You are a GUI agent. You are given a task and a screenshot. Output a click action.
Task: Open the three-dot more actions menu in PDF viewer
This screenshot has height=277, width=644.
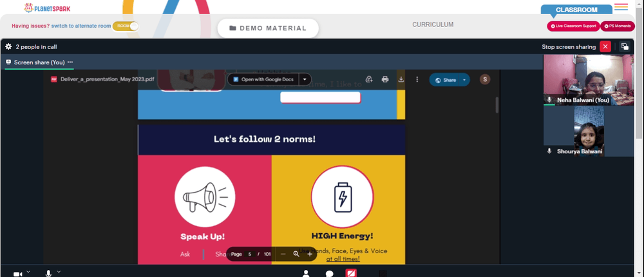tap(417, 79)
